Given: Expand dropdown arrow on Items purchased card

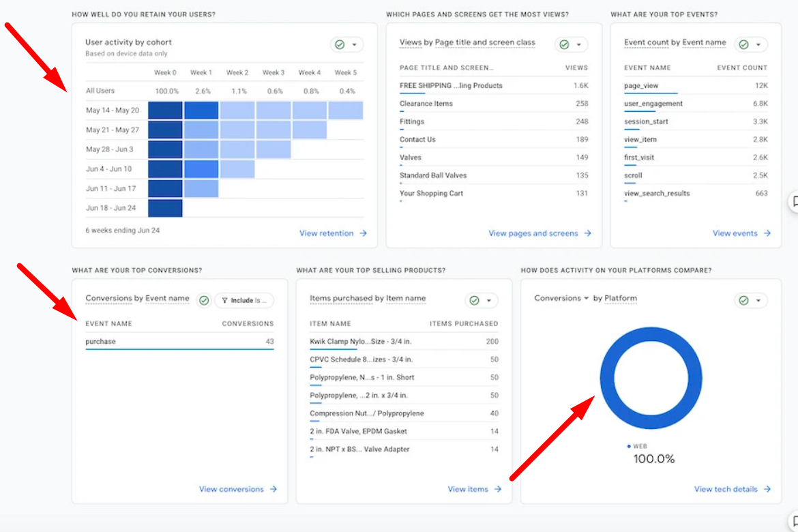Looking at the screenshot, I should tap(490, 301).
